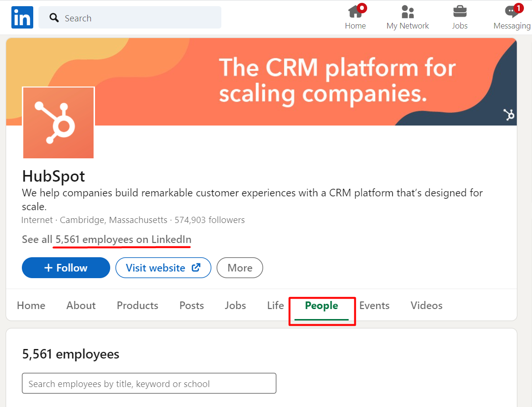This screenshot has height=407, width=532.
Task: Switch to the Home tab of HubSpot page
Action: pyautogui.click(x=31, y=305)
